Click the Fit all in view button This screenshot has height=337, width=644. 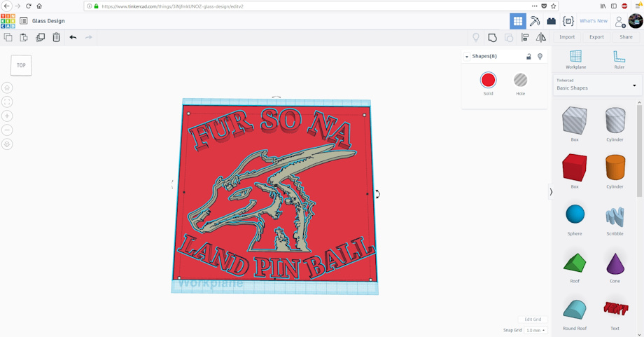pos(7,102)
